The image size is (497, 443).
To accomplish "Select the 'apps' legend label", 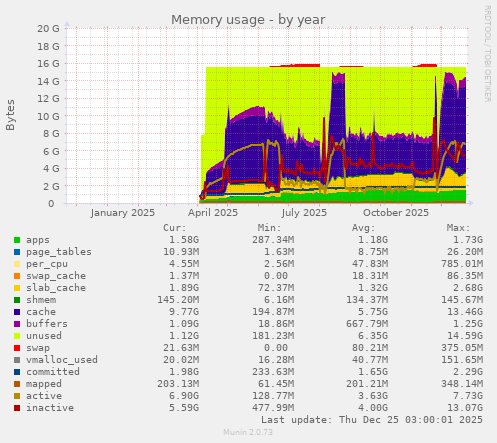I will 38,240.
